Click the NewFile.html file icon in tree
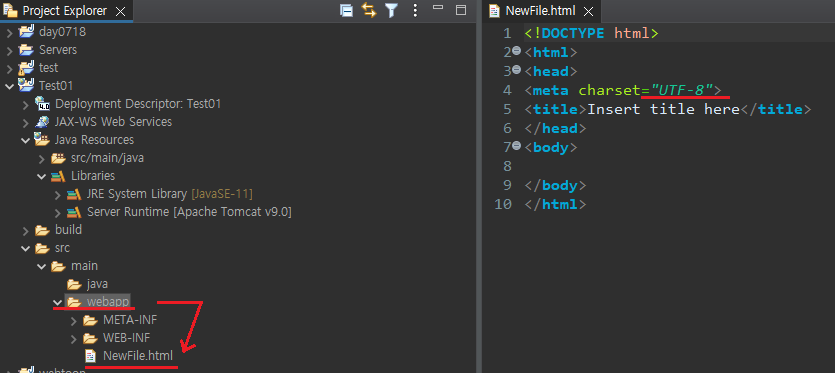The width and height of the screenshot is (835, 373). pyautogui.click(x=91, y=355)
